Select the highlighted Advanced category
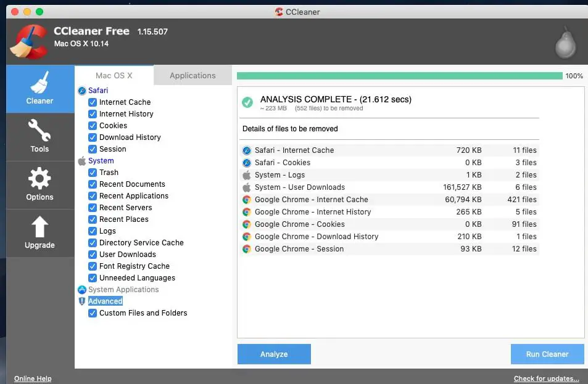588x384 pixels. coord(106,301)
